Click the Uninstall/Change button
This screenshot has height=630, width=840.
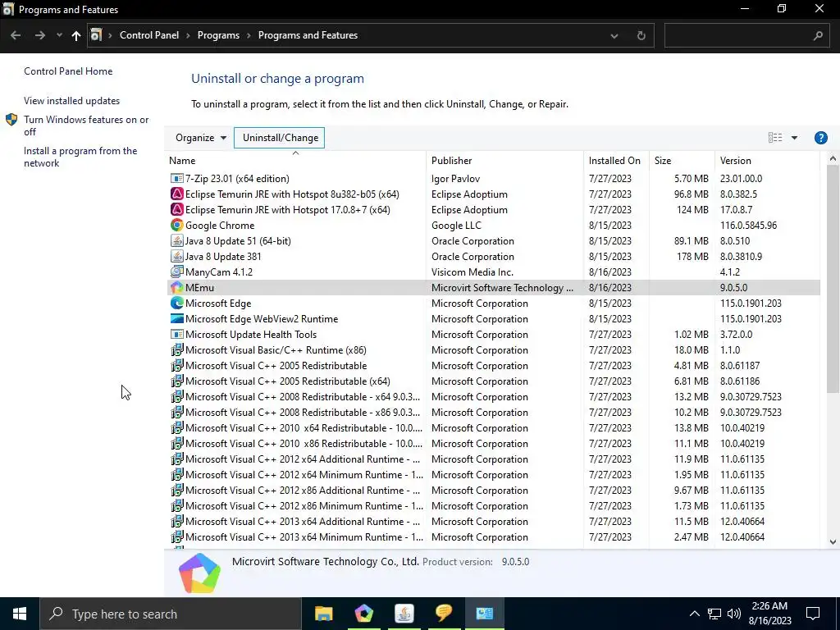coord(280,138)
